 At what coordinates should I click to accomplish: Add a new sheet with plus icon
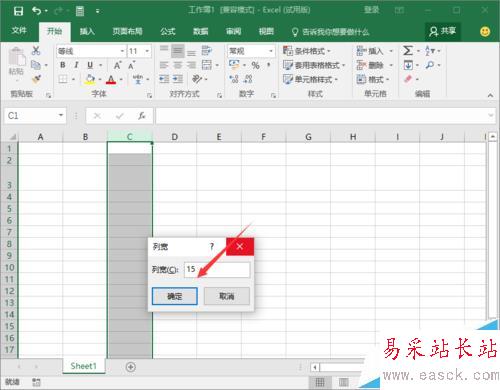(x=131, y=367)
